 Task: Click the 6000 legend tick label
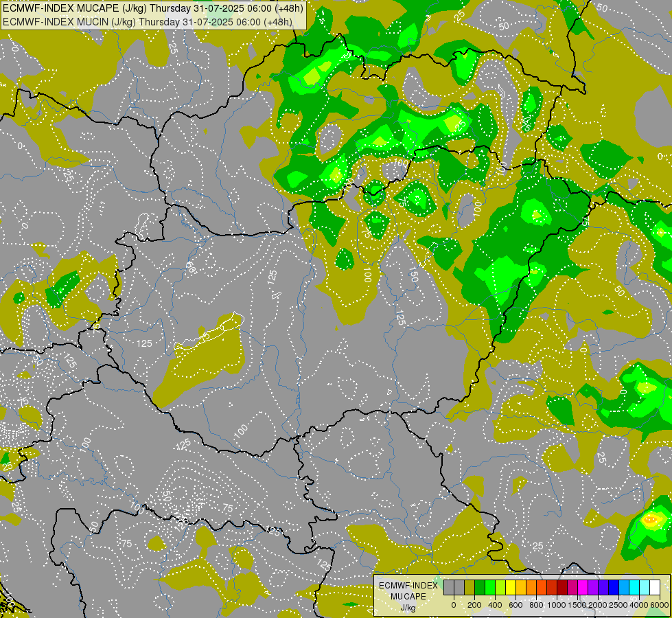[x=660, y=605]
